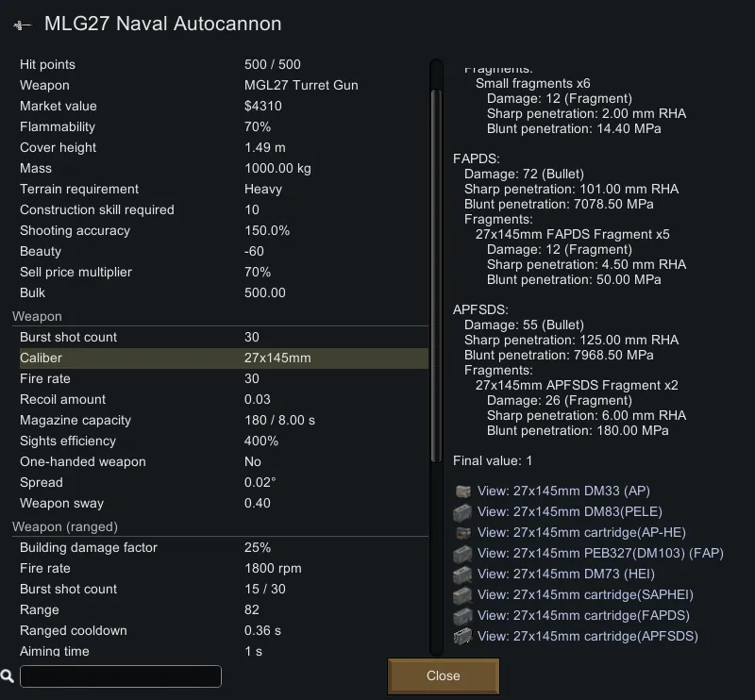Click the APFSDS cartridge icon

click(x=462, y=636)
